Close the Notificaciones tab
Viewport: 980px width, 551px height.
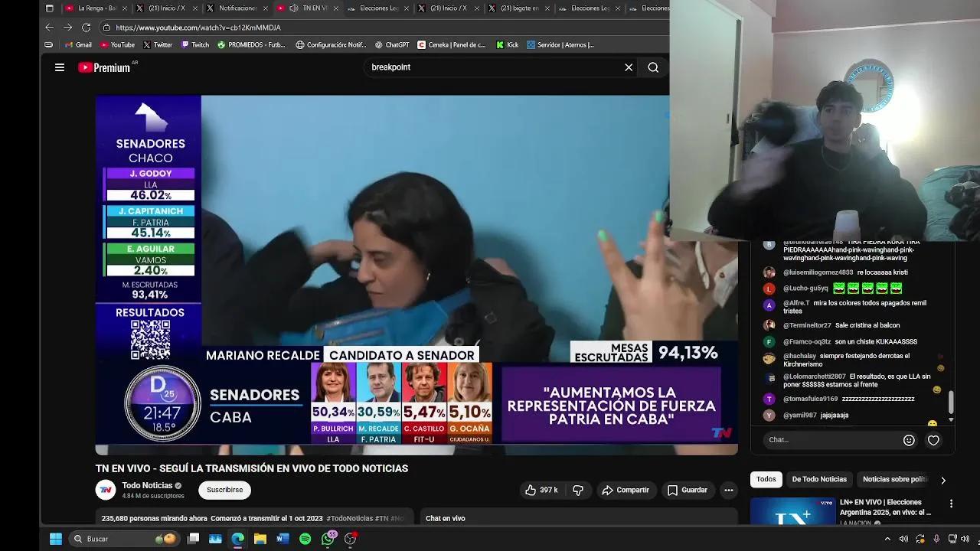(266, 8)
